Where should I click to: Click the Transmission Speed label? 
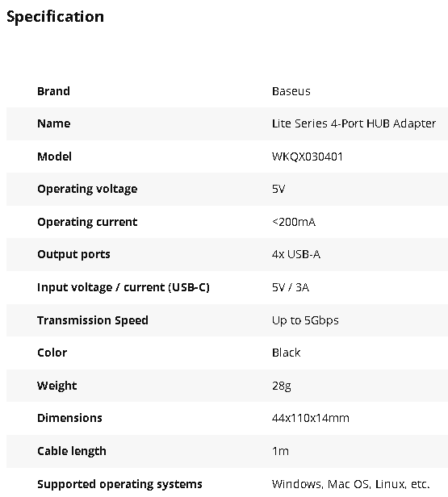click(93, 320)
